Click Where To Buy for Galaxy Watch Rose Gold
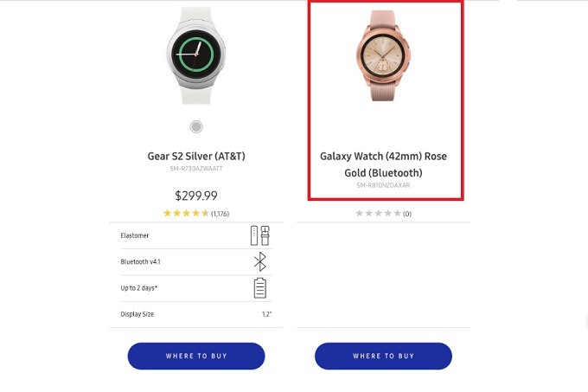The image size is (588, 392). (383, 356)
